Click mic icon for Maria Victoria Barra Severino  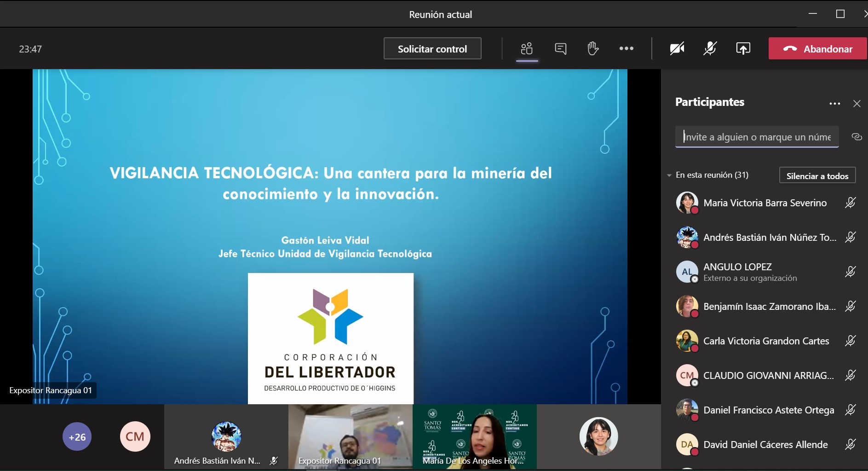(x=850, y=203)
